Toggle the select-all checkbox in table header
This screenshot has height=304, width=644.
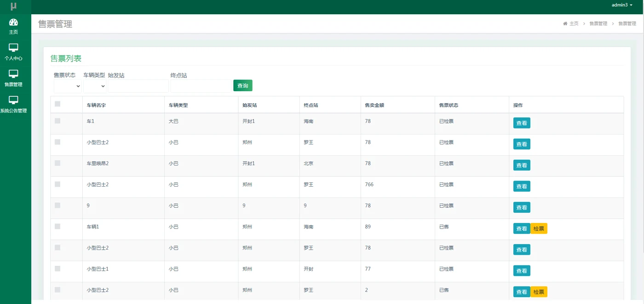[x=57, y=104]
